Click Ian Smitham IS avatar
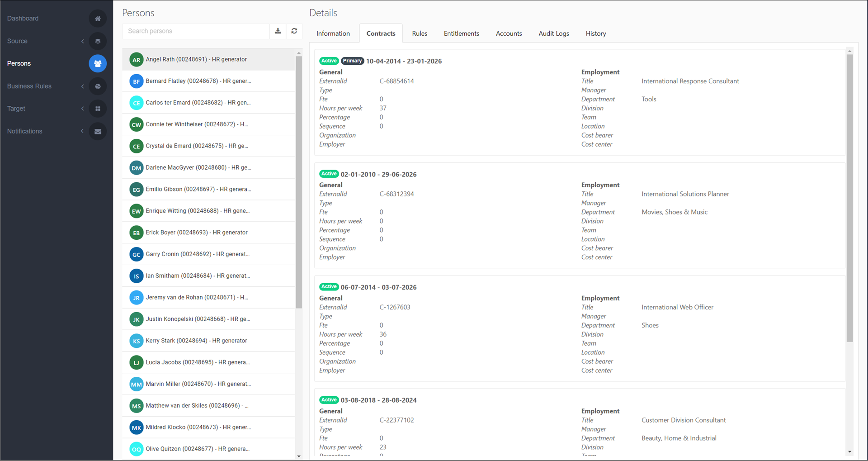 pos(136,276)
